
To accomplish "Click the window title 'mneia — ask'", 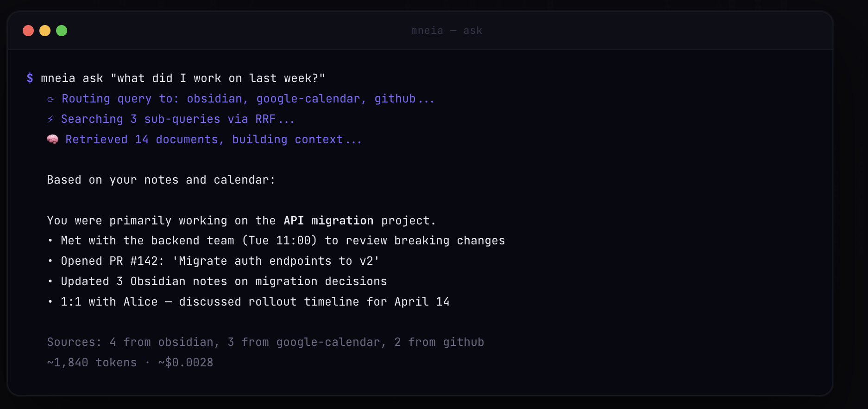I will (x=447, y=31).
